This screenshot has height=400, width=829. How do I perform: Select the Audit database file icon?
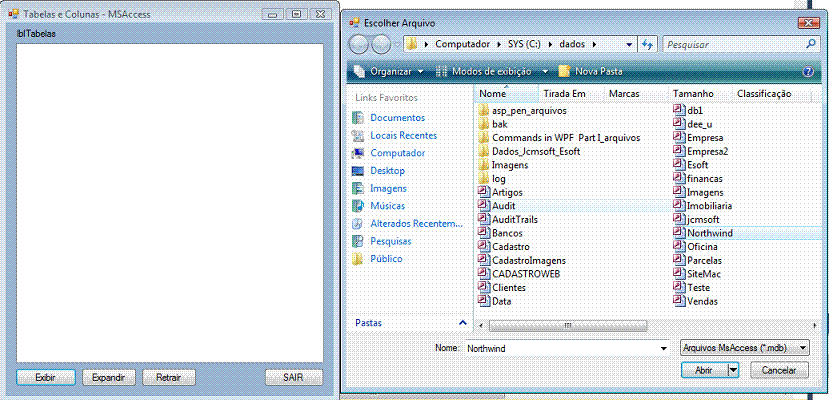pyautogui.click(x=483, y=206)
